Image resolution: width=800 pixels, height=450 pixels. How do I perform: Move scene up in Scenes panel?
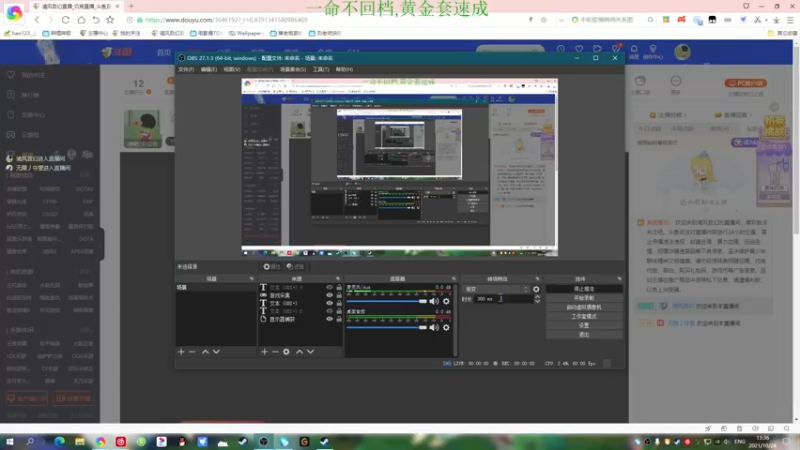(x=205, y=352)
